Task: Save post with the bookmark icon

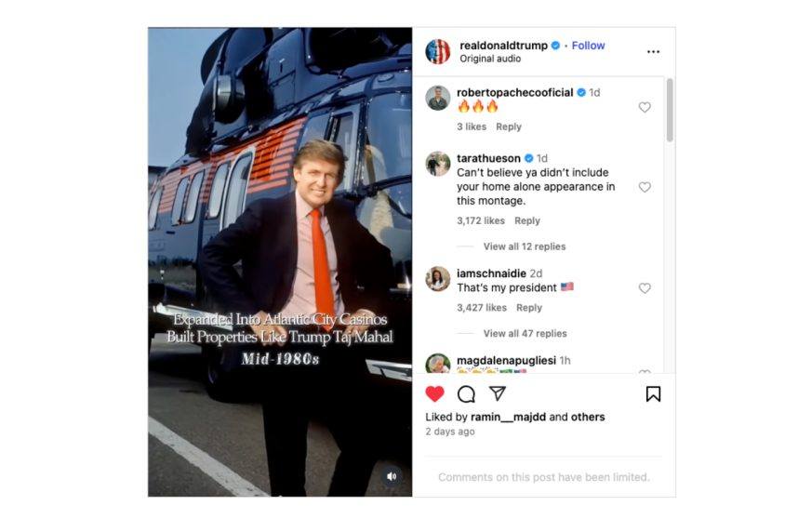Action: coord(653,393)
